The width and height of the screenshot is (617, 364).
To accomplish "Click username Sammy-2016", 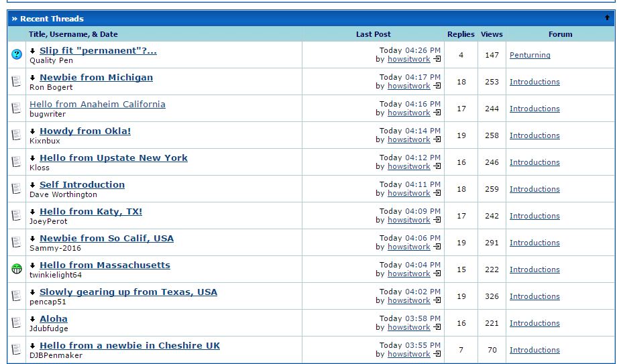I will [x=55, y=248].
